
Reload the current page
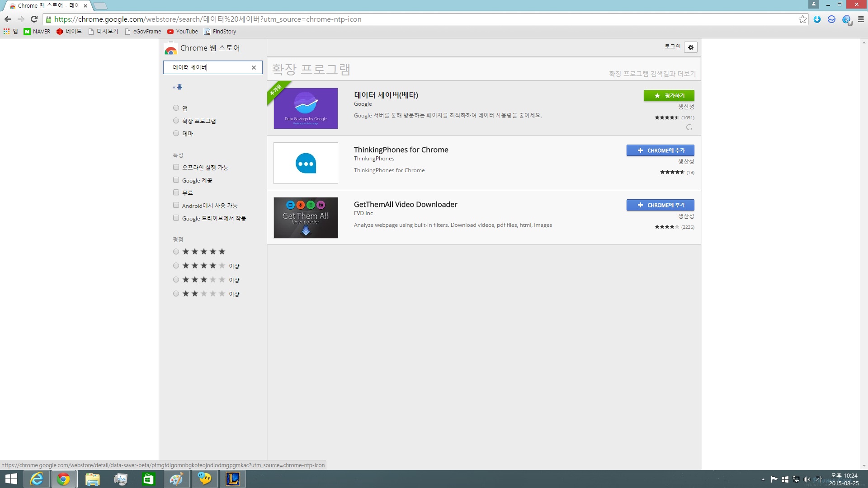click(34, 19)
